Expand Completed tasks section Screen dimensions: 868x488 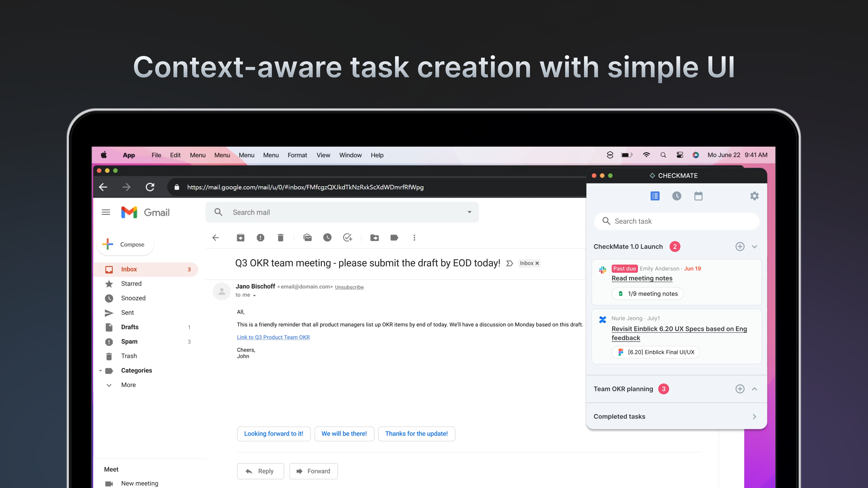[x=754, y=417]
